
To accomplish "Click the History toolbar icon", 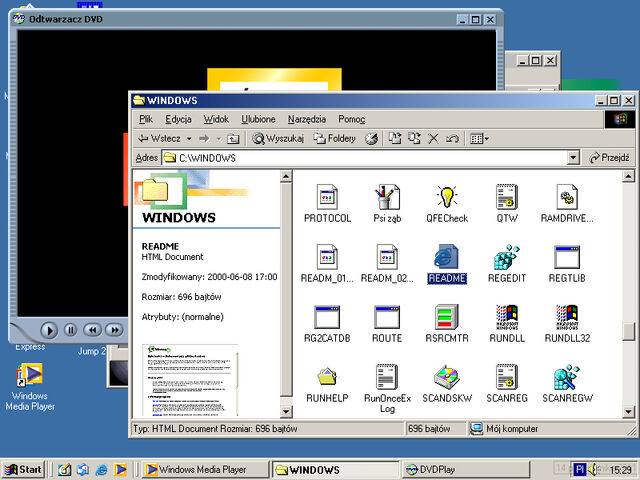I will point(371,139).
